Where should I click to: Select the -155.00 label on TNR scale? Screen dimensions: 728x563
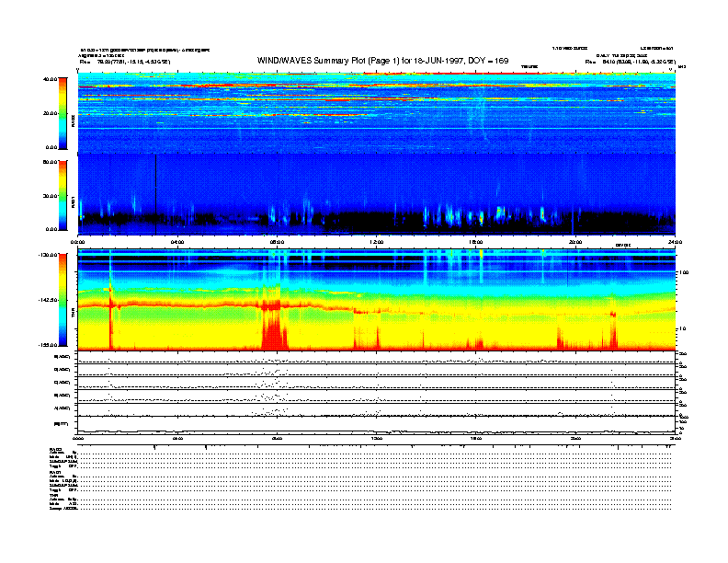49,345
